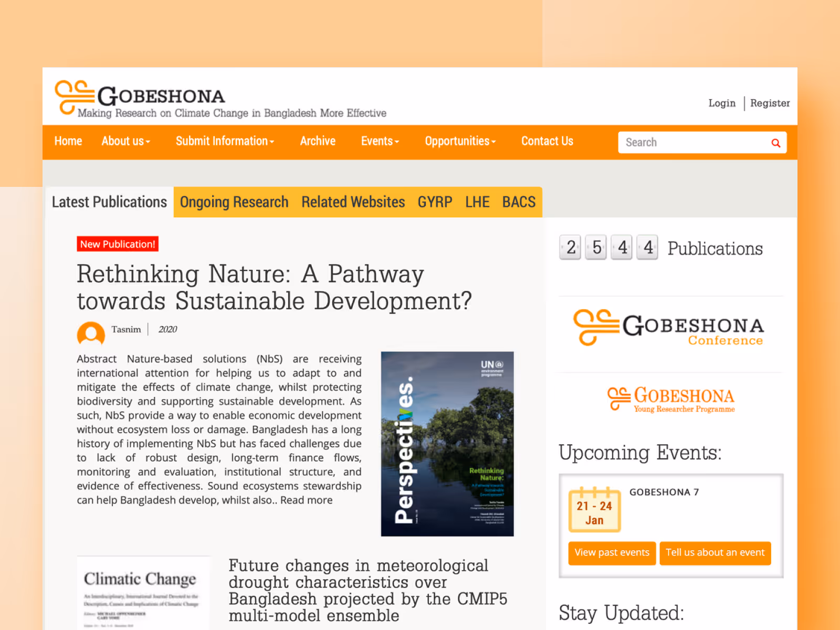Click the tagline Making Research on Climate Change

pyautogui.click(x=232, y=113)
